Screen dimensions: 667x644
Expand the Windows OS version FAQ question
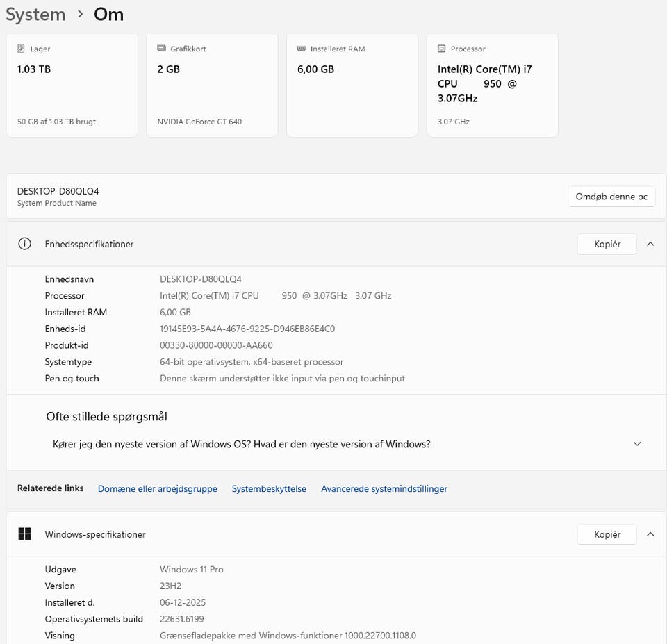[x=637, y=444]
